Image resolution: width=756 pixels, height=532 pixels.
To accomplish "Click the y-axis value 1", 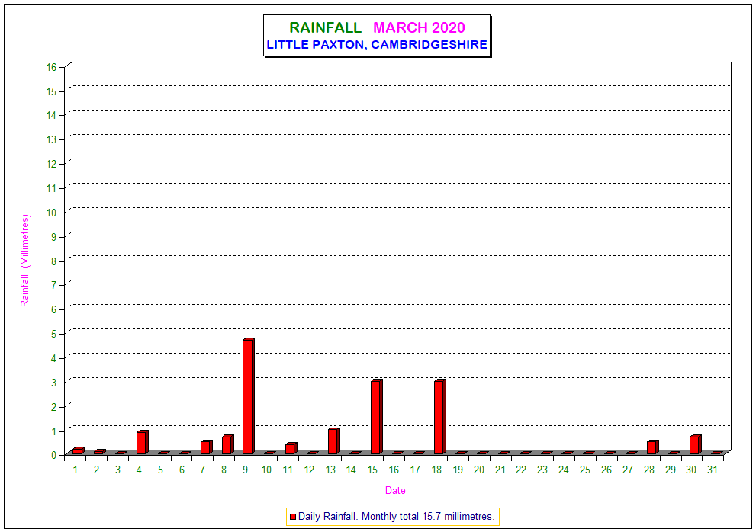I will [x=54, y=431].
